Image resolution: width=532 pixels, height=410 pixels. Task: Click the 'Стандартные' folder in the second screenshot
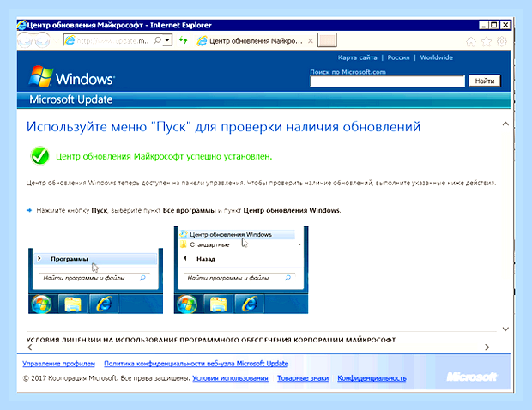click(x=209, y=244)
